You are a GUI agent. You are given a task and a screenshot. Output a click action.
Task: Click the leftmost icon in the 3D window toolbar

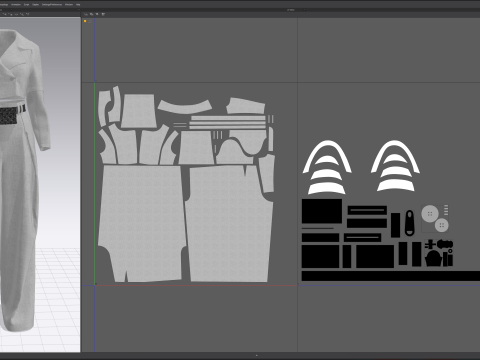6,14
